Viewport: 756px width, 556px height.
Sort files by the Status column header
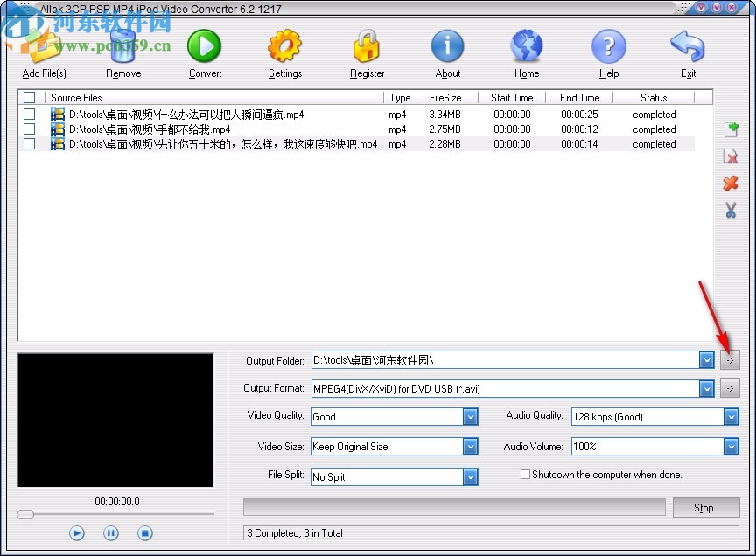654,97
